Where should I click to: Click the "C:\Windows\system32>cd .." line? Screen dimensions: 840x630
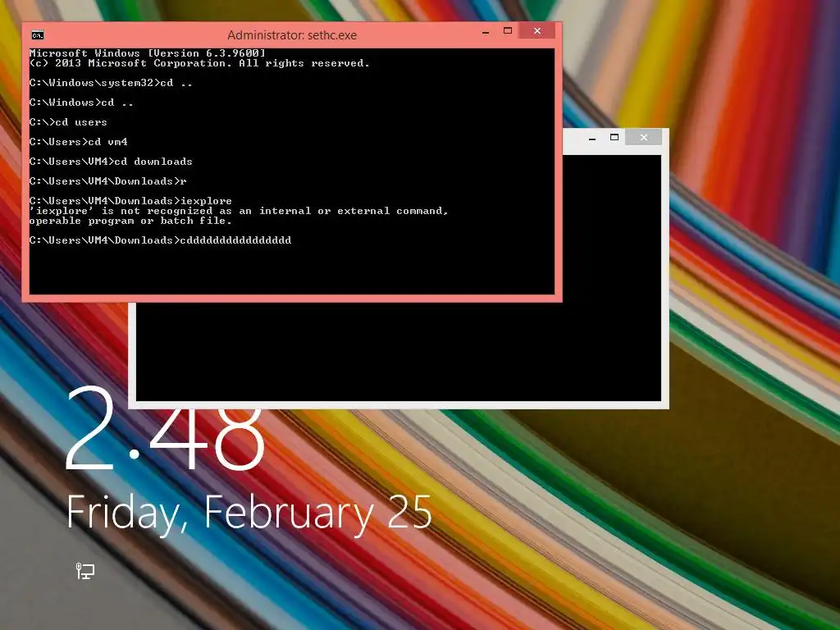pyautogui.click(x=111, y=83)
